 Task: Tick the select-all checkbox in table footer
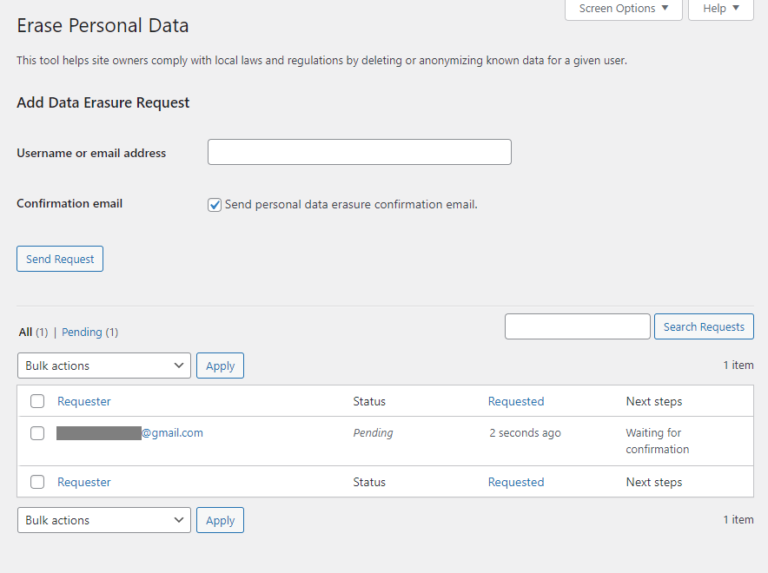click(37, 482)
